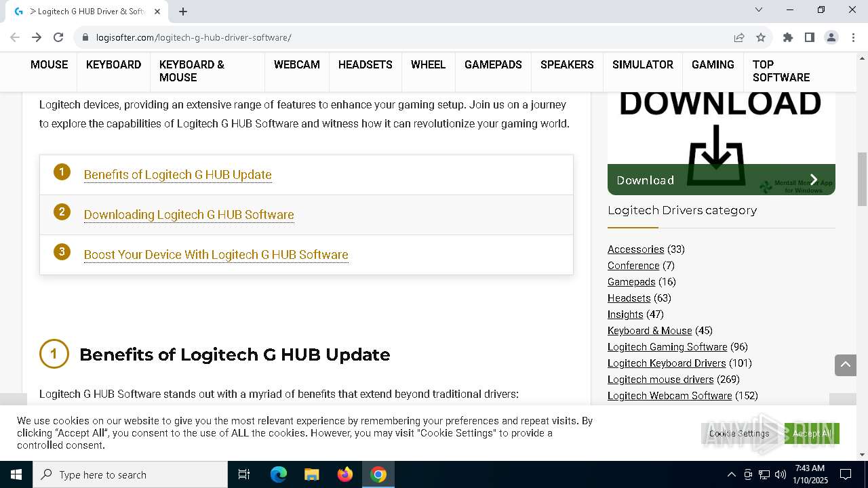Open Windows Start menu
Screen dimensions: 868x488
coord(16,474)
